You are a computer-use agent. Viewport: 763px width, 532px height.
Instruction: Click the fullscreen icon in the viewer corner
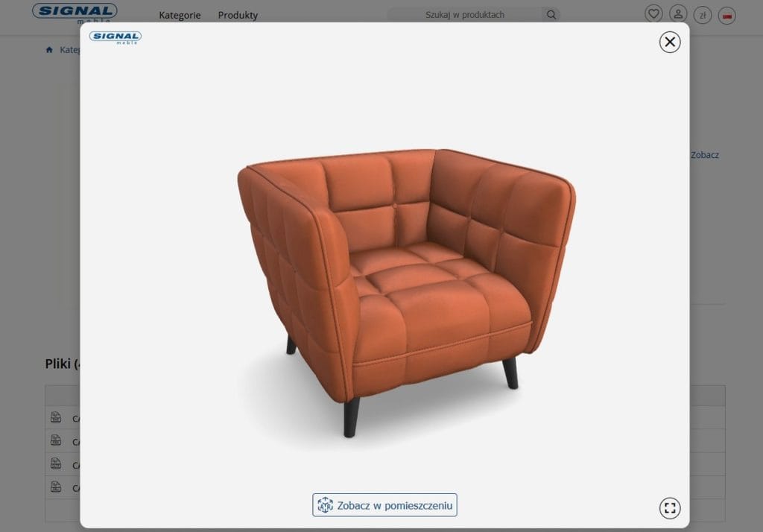tap(669, 507)
